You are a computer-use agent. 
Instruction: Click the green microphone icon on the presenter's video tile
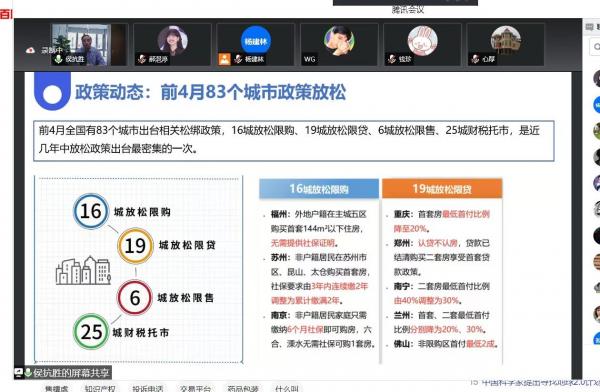click(x=58, y=59)
